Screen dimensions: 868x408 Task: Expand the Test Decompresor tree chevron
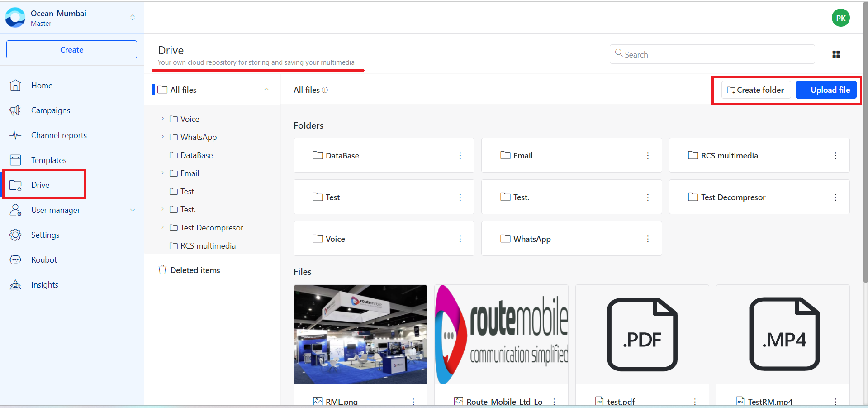[x=162, y=227]
